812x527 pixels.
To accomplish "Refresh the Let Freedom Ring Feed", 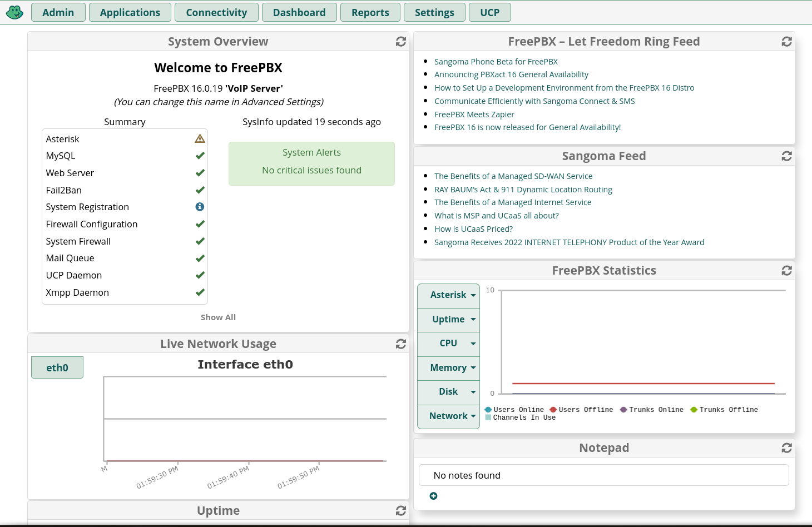I will click(x=786, y=42).
